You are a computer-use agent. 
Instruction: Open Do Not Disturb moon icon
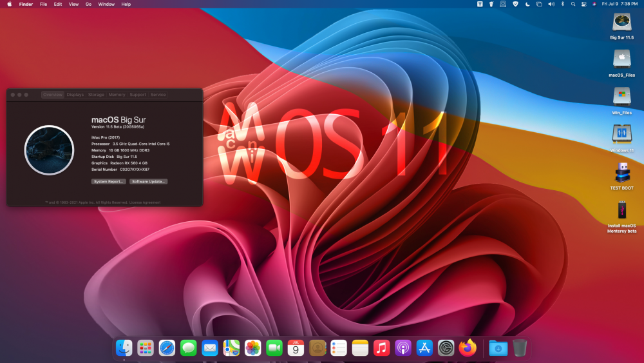pyautogui.click(x=527, y=4)
